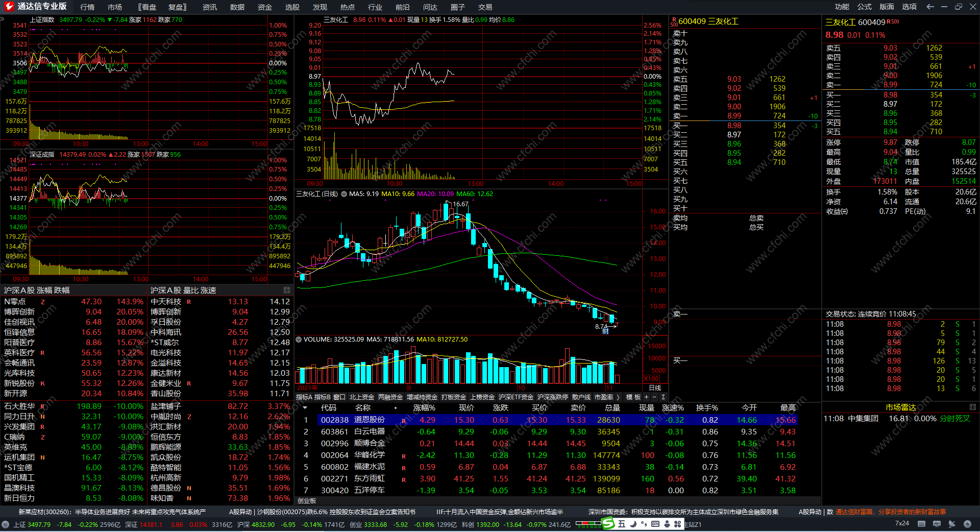Image resolution: width=980 pixels, height=532 pixels.
Task: Click the Sogou S input method icon
Action: [x=608, y=523]
